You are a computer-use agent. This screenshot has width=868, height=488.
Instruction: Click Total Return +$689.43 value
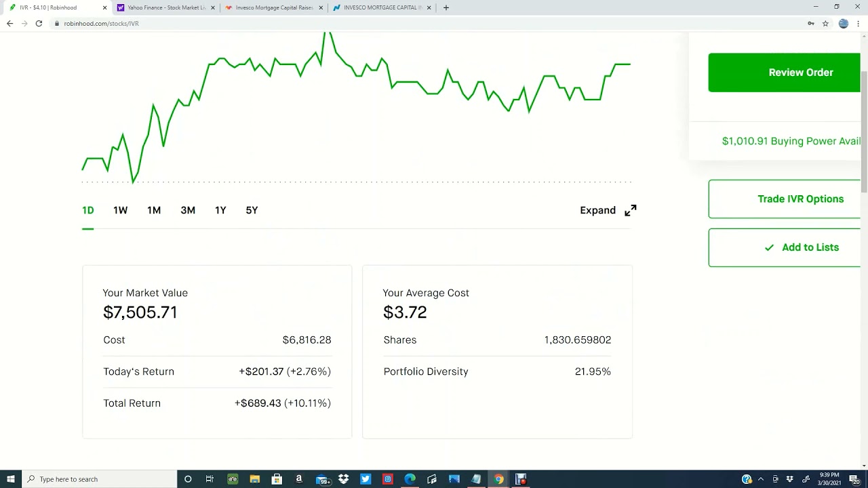[283, 403]
